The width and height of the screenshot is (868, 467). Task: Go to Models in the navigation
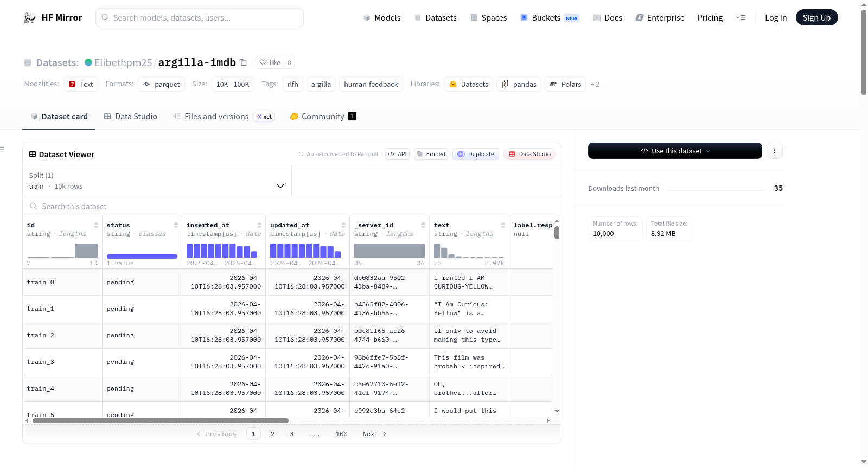pyautogui.click(x=382, y=18)
